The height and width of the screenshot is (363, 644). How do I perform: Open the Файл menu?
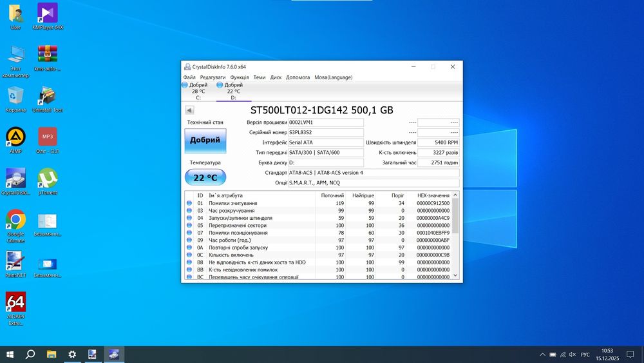189,77
